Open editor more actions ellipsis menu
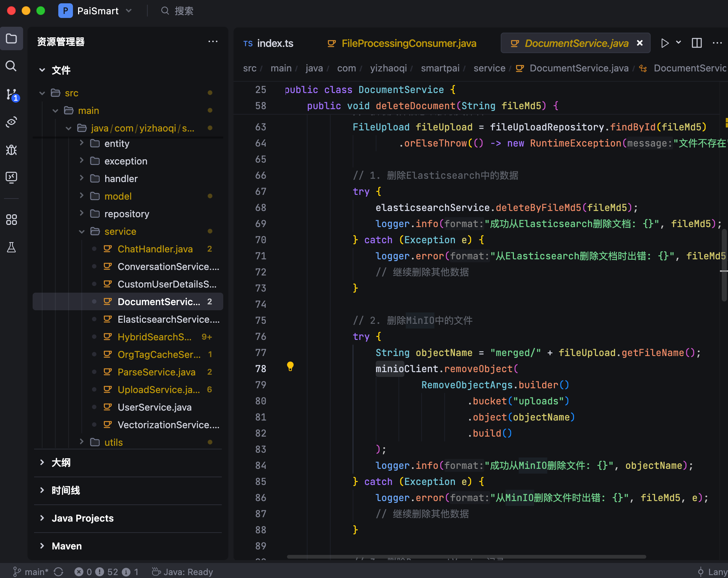The width and height of the screenshot is (728, 578). tap(717, 43)
